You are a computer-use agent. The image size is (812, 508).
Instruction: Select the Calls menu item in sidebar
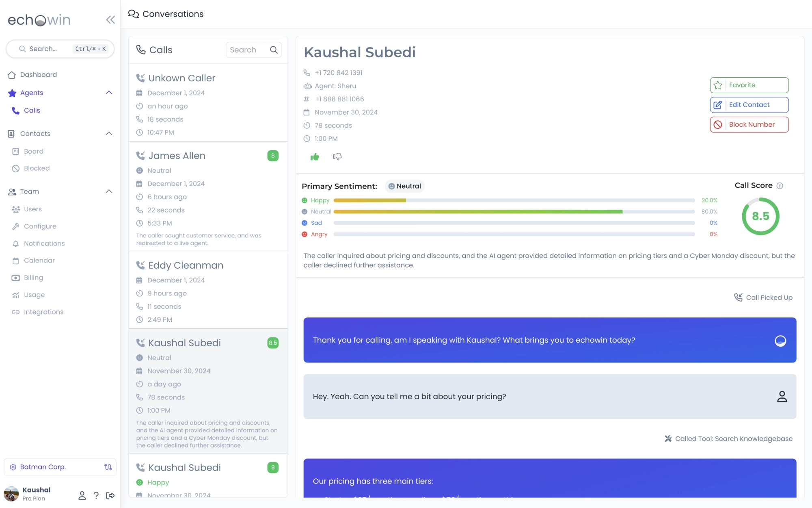pyautogui.click(x=32, y=111)
